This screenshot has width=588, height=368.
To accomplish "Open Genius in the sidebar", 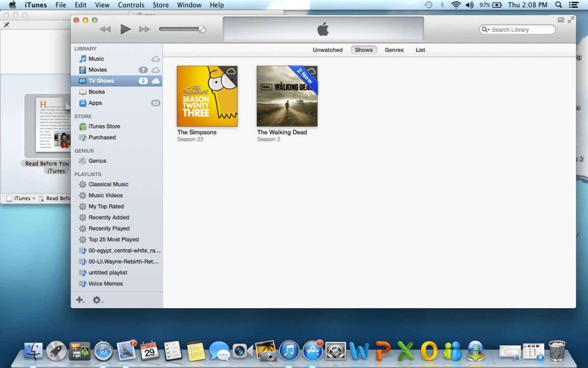I will [97, 161].
